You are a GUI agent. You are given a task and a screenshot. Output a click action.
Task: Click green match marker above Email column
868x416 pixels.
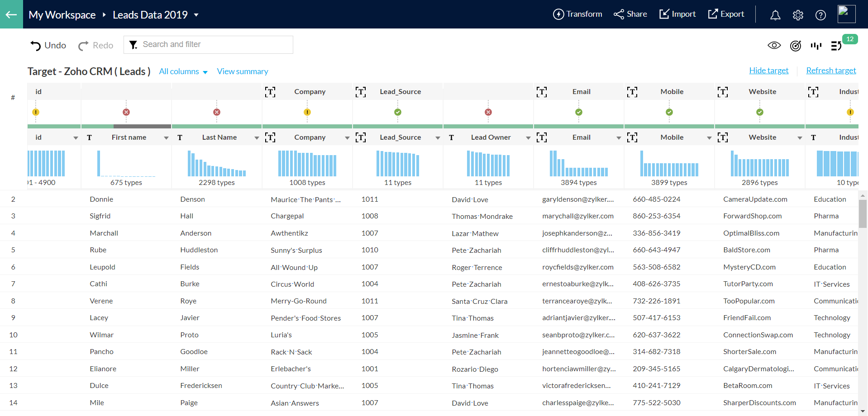coord(579,112)
